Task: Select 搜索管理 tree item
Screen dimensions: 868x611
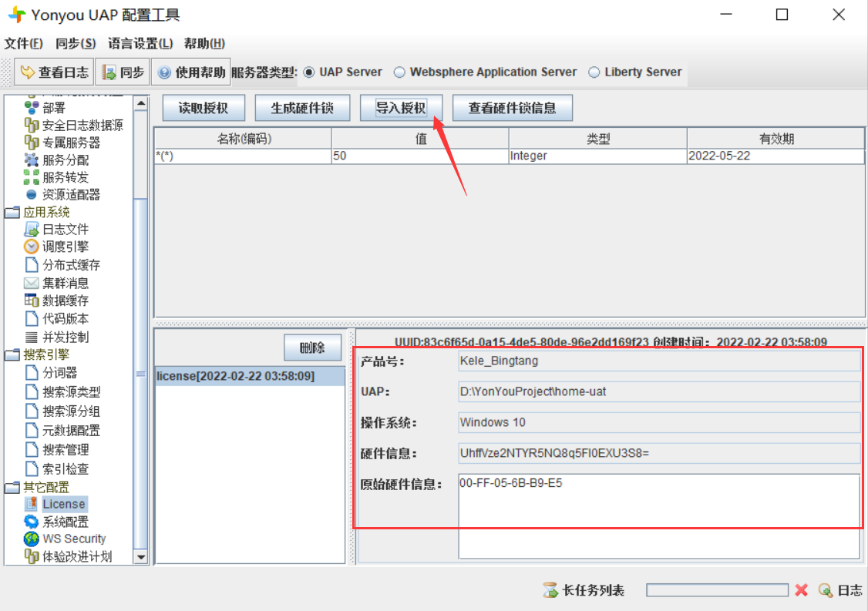Action: [x=57, y=449]
